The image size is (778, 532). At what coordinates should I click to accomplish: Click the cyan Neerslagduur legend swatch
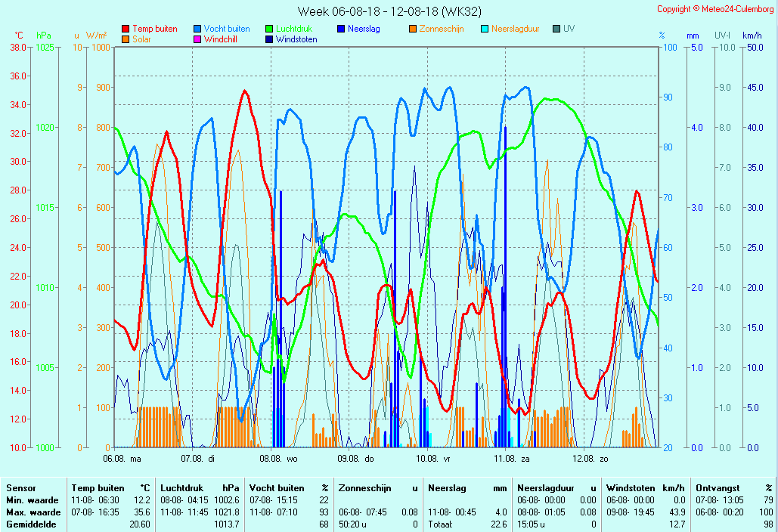coord(485,29)
